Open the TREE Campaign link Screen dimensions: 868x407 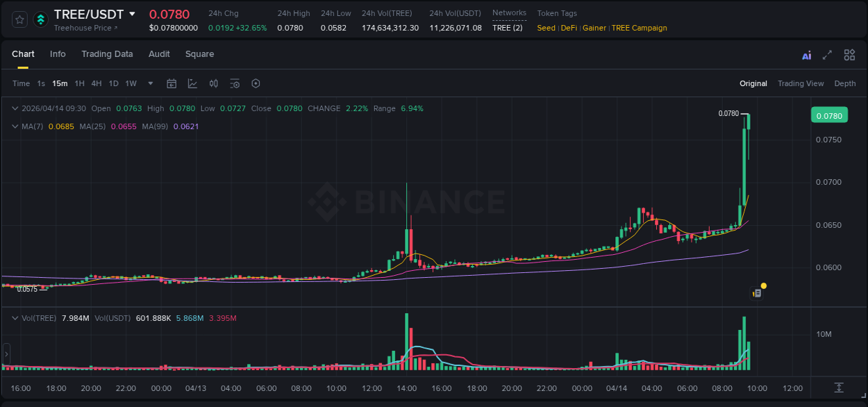coord(640,28)
